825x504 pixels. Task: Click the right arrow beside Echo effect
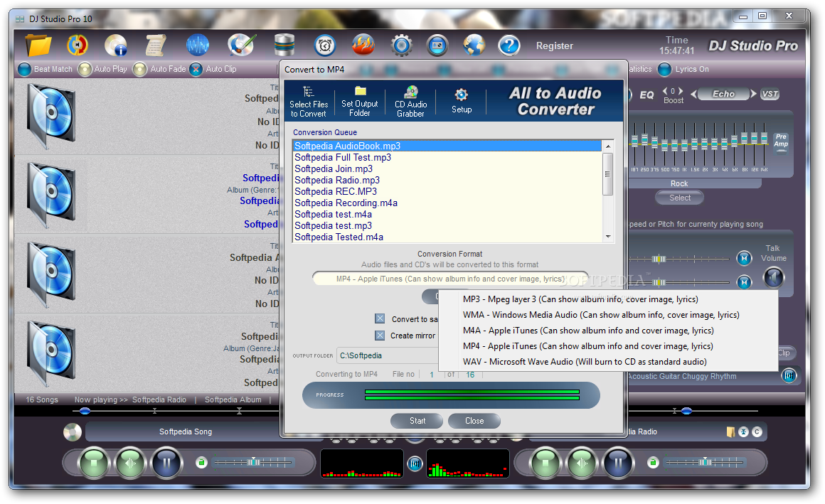pyautogui.click(x=753, y=94)
